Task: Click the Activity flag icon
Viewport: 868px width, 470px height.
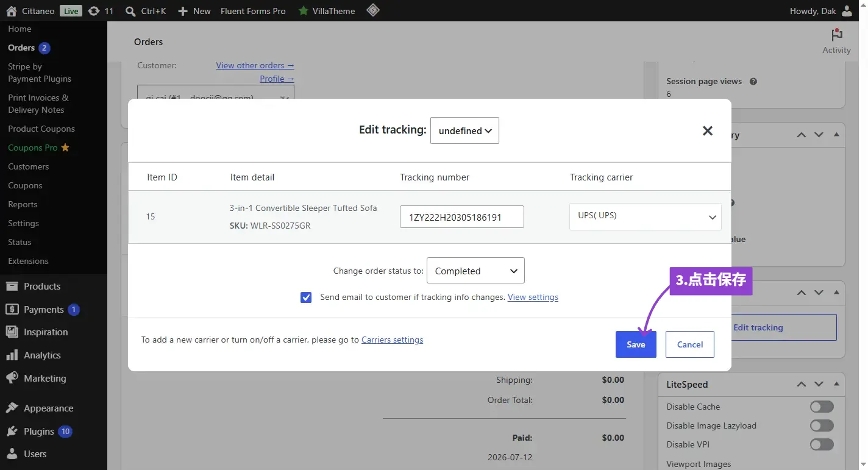Action: 836,35
